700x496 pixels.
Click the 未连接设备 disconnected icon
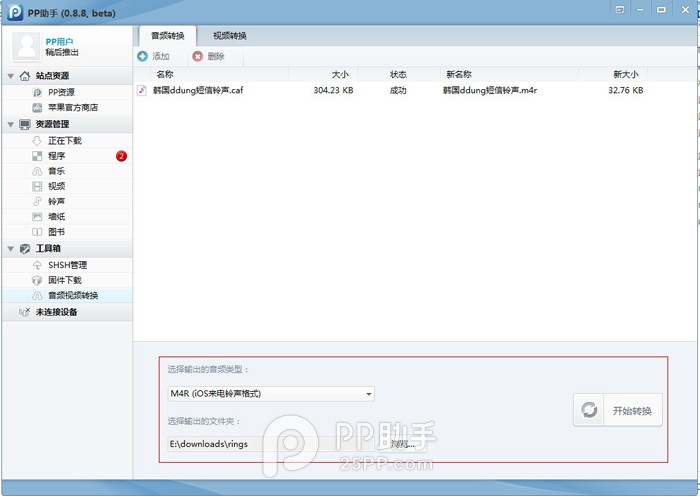[x=25, y=312]
